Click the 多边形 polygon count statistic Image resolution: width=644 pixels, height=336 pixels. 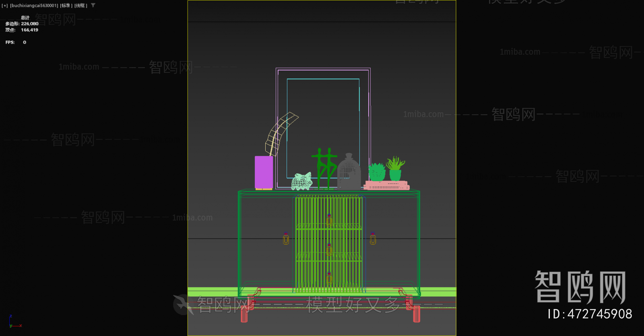click(22, 24)
